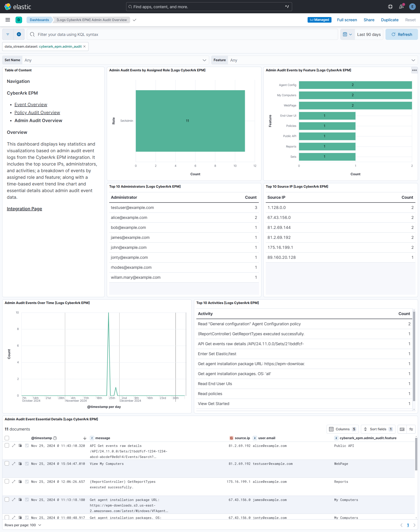Expand the Feature filter dropdown
Image resolution: width=420 pixels, height=532 pixels.
[x=413, y=60]
